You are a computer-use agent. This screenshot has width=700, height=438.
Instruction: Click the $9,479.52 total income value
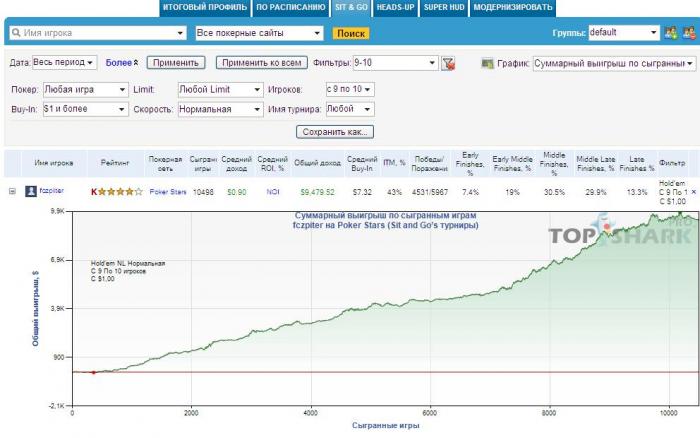(317, 192)
